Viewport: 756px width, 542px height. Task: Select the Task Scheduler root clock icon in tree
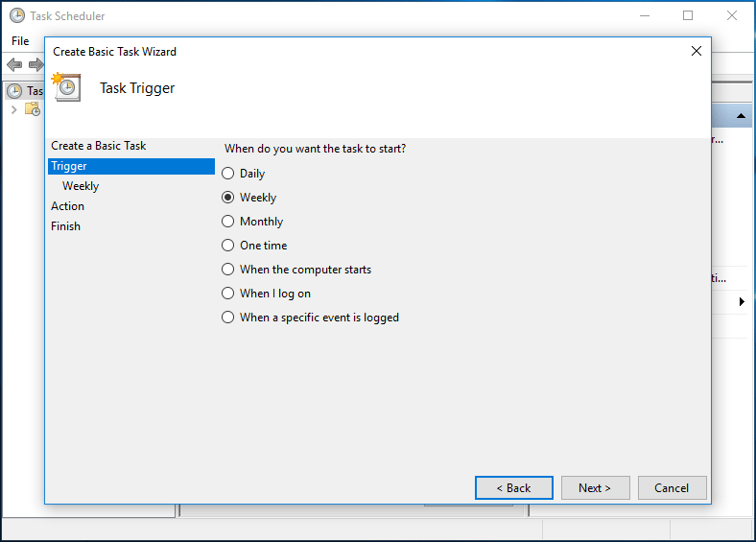pyautogui.click(x=14, y=91)
